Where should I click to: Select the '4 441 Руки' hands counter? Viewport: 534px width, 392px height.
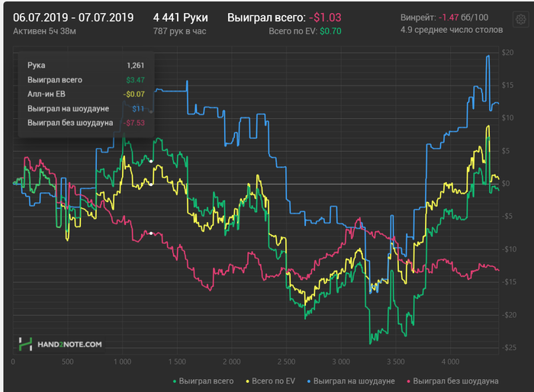pyautogui.click(x=180, y=16)
